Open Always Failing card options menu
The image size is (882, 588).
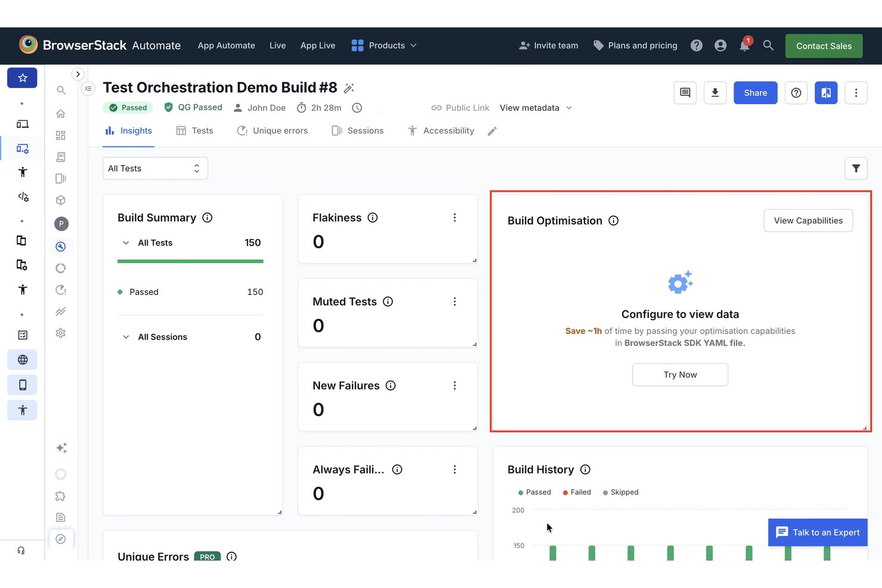(455, 469)
